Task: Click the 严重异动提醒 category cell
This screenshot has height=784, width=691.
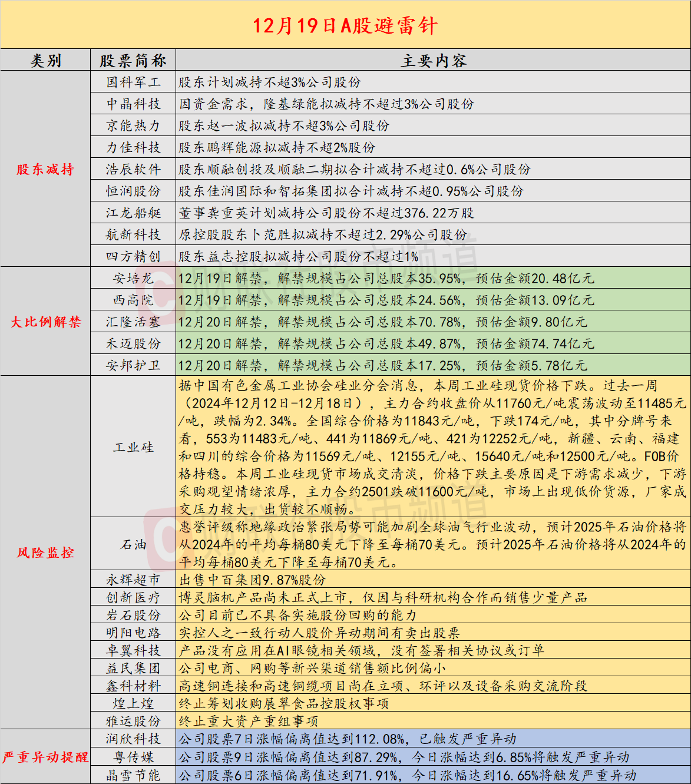Action: [x=45, y=757]
